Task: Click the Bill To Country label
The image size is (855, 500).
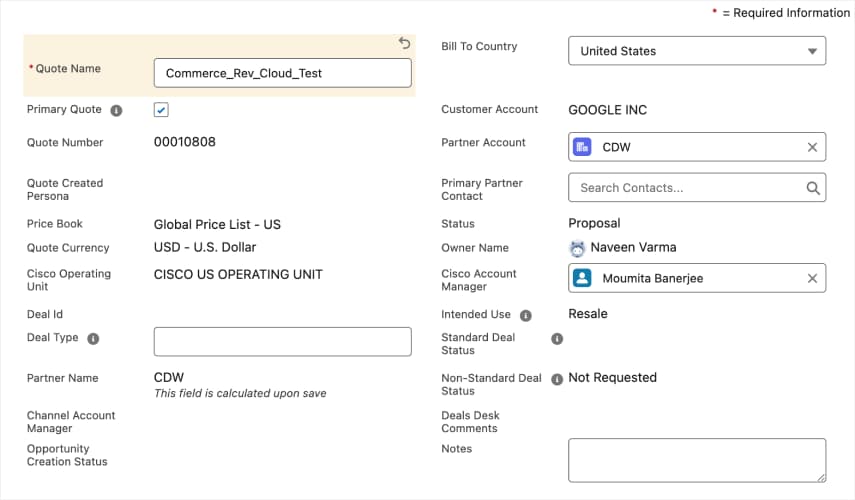Action: (479, 46)
